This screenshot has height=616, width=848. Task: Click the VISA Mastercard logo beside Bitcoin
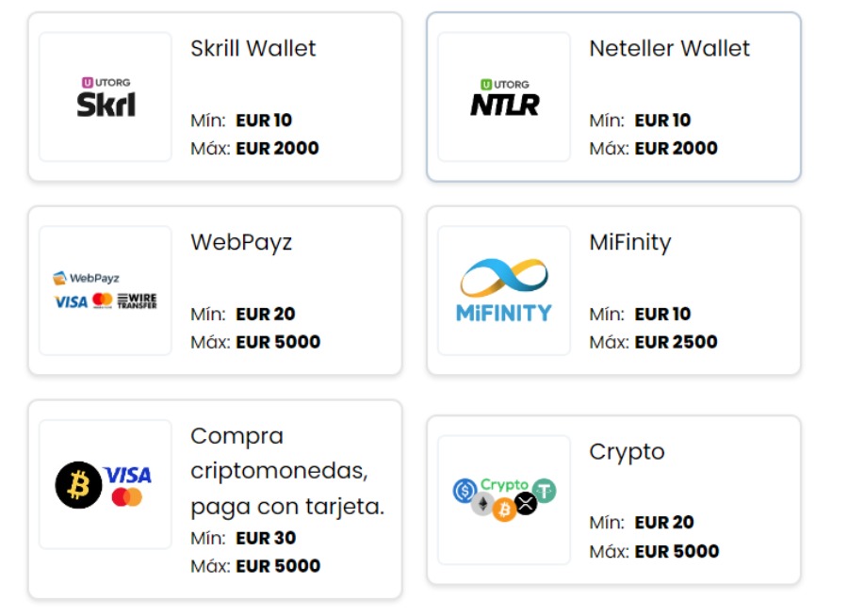coord(128,485)
